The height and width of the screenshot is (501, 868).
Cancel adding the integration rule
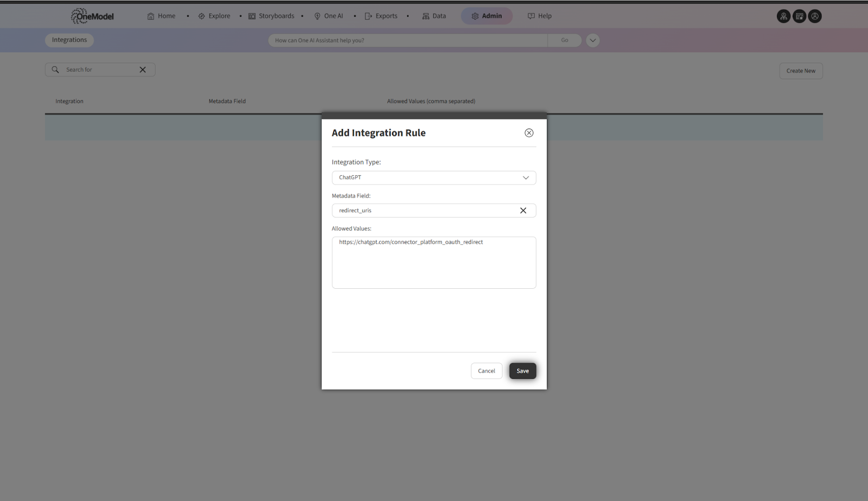(x=486, y=371)
